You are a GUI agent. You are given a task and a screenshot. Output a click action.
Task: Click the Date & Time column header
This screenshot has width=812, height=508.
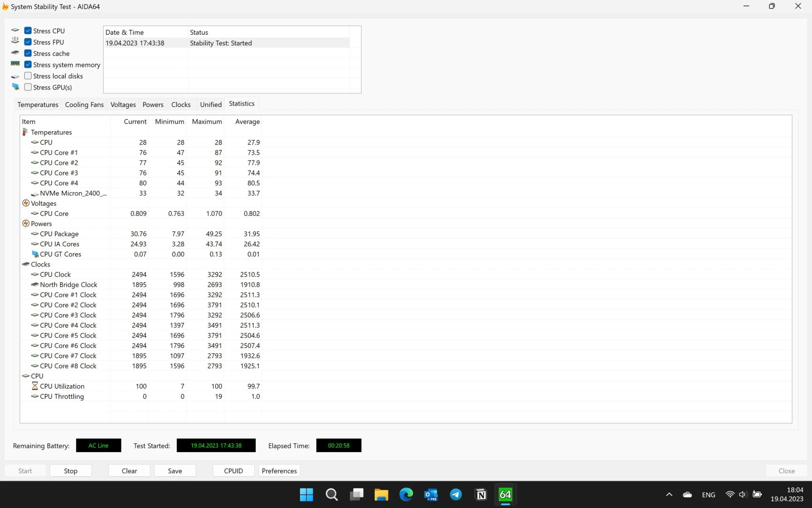pos(145,32)
